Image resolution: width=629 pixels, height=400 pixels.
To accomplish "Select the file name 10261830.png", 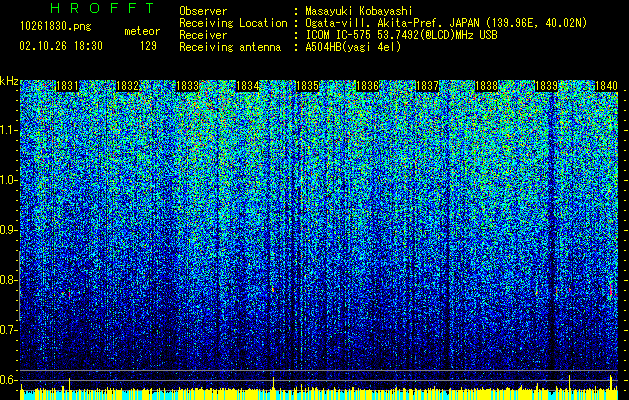I will [x=55, y=26].
